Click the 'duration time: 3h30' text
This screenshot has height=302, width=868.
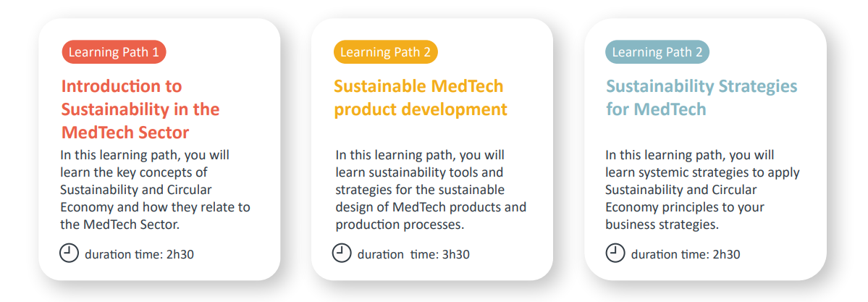coord(413,254)
